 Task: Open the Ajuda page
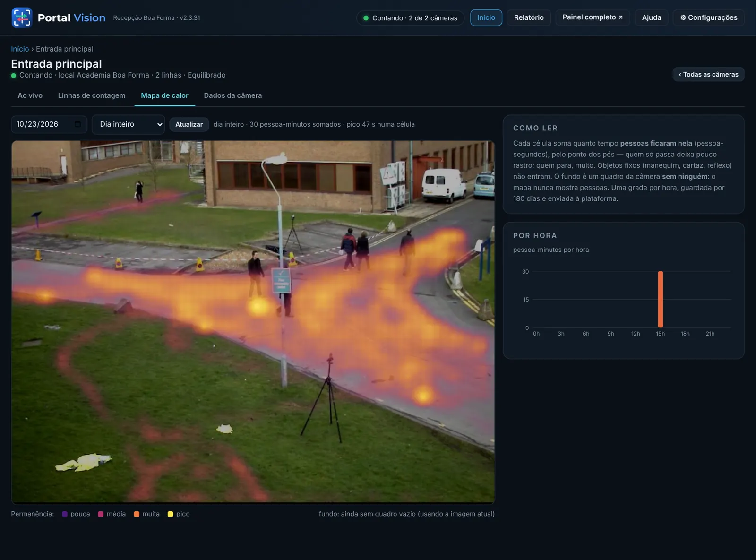[652, 17]
